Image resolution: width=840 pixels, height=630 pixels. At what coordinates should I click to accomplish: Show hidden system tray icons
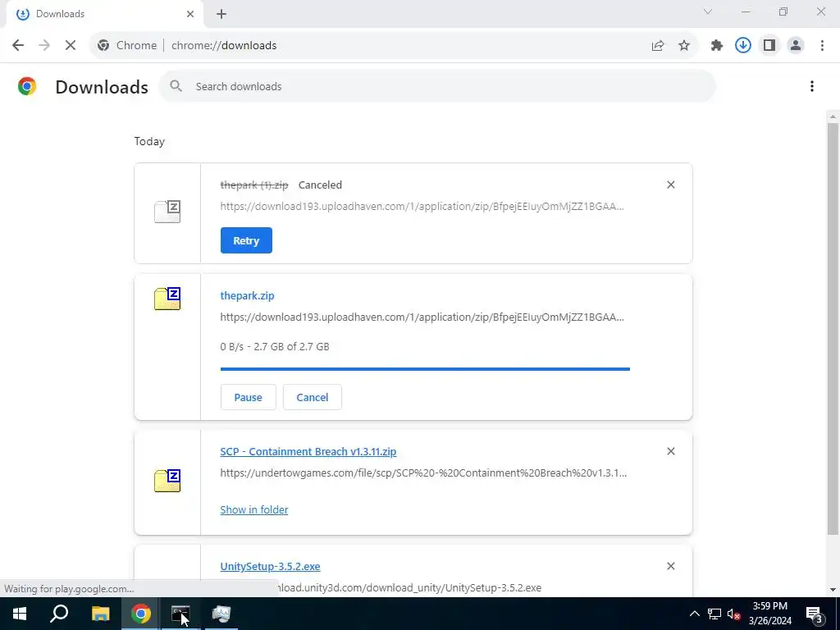coord(694,614)
